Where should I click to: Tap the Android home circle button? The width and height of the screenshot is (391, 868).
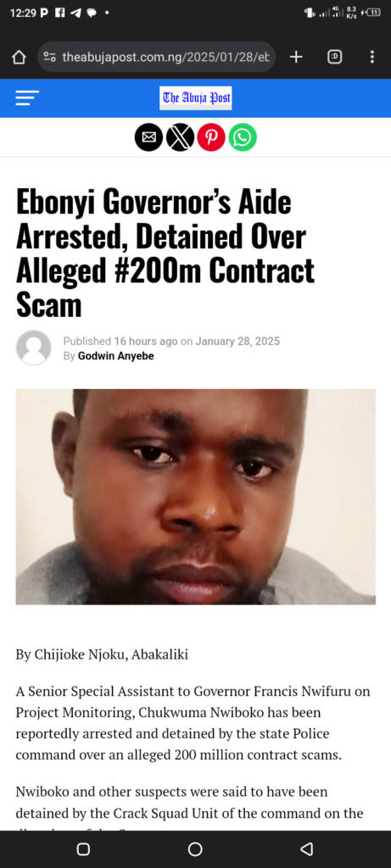(x=195, y=849)
